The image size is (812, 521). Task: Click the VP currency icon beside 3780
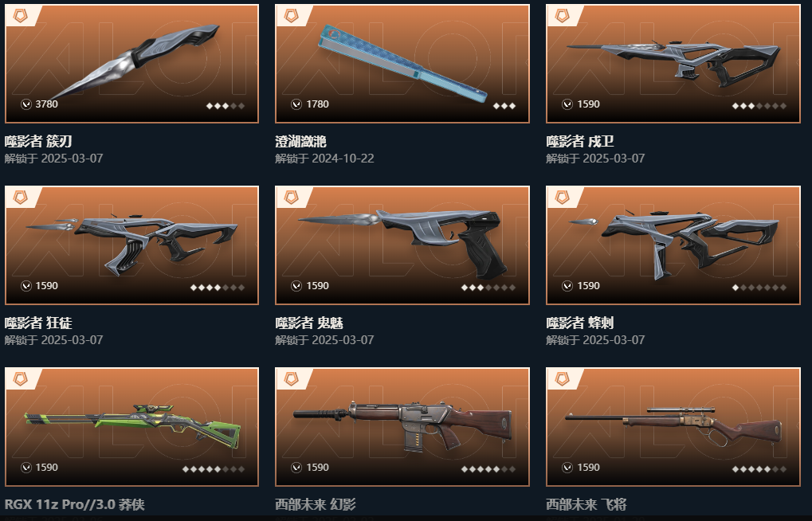click(25, 104)
